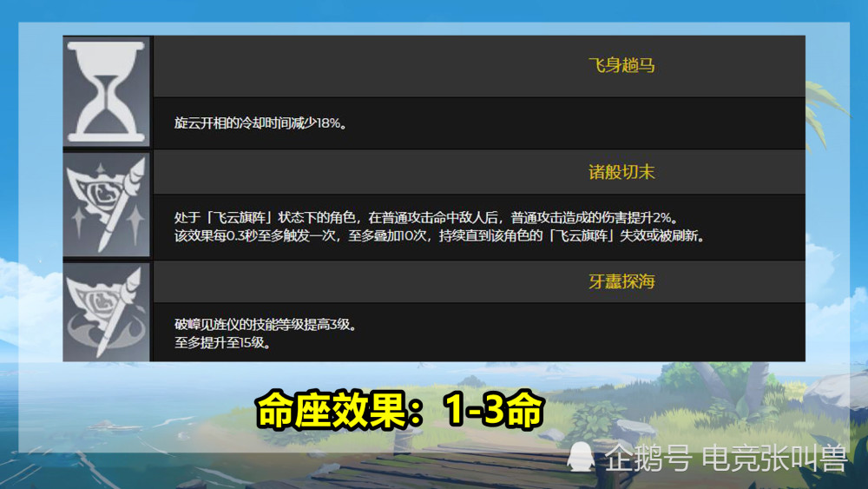The height and width of the screenshot is (489, 868).
Task: Click the line starting 该效果每0.3秒至多触发一次
Action: pos(441,236)
